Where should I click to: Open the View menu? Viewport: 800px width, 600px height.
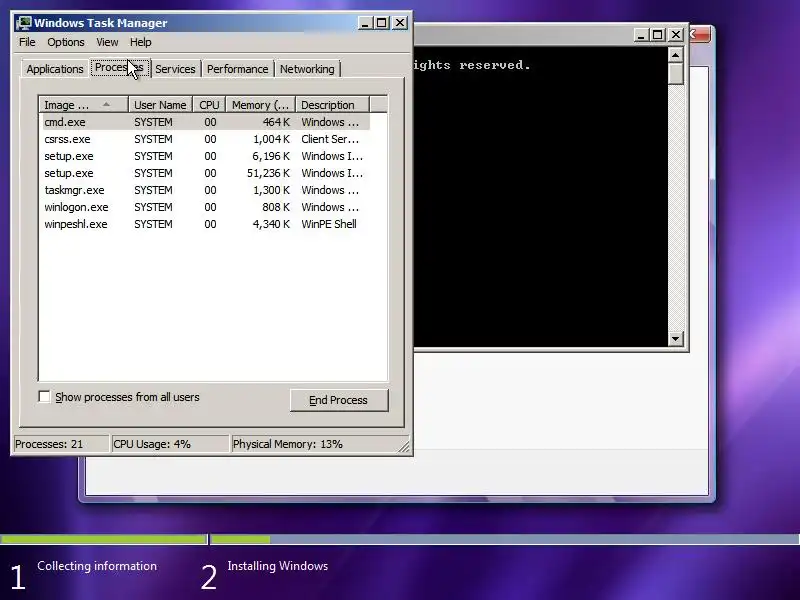[107, 42]
